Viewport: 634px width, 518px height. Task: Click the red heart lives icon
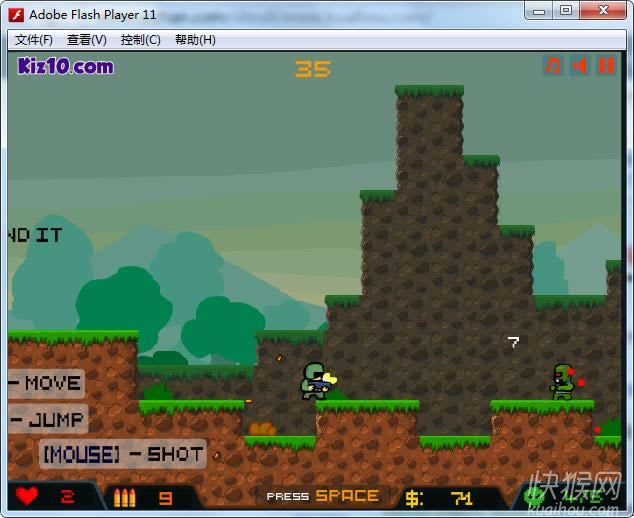pyautogui.click(x=27, y=496)
